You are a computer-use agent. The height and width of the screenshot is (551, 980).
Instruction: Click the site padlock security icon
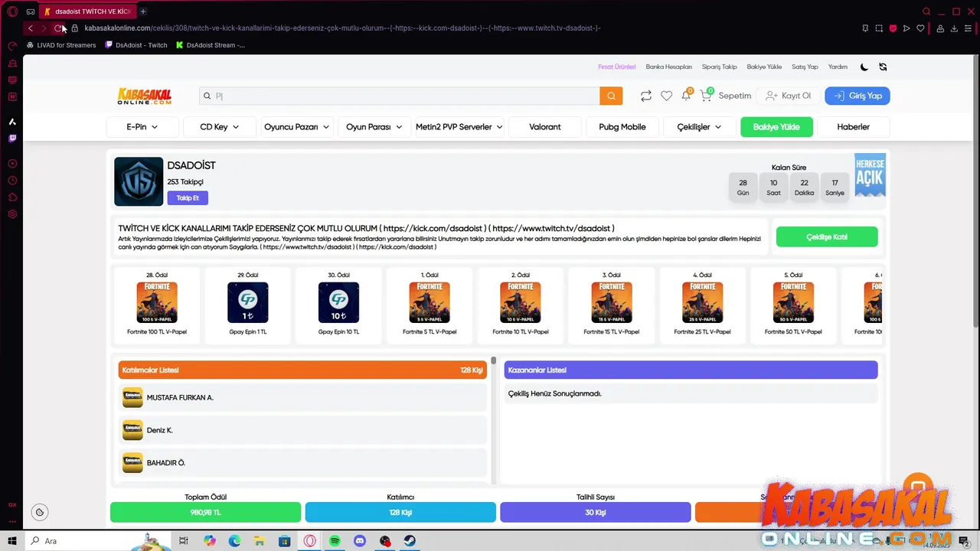75,28
